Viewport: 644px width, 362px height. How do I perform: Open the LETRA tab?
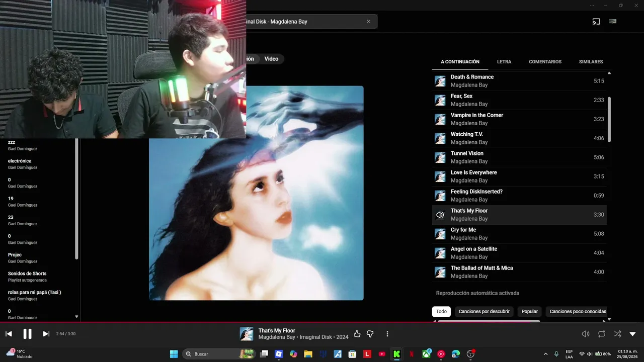pyautogui.click(x=504, y=62)
